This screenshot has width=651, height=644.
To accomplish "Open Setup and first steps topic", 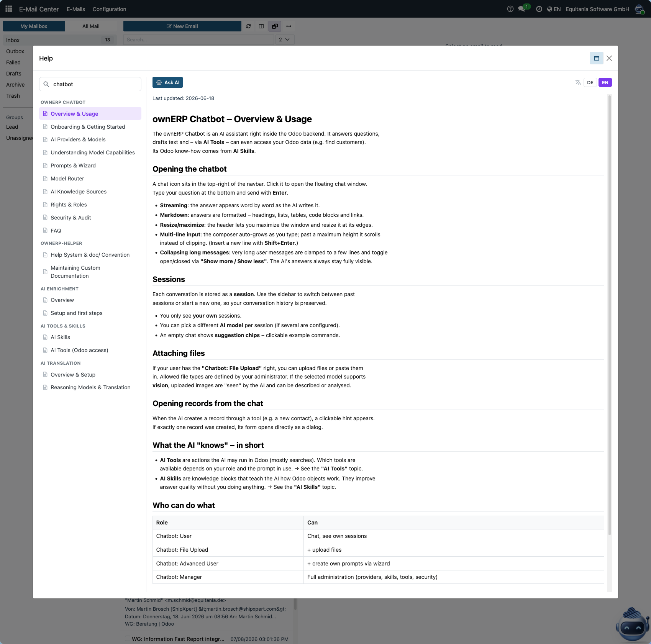I will [90, 313].
